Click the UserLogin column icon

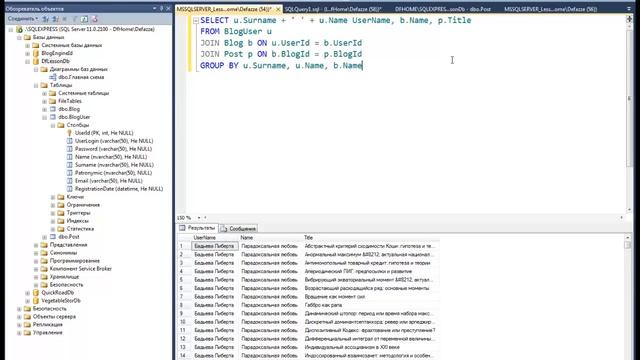[69, 141]
